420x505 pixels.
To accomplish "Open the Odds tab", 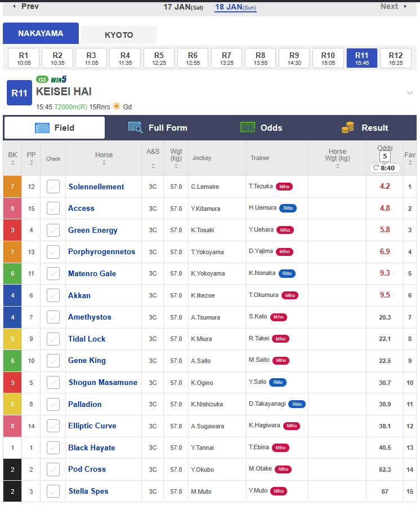I will tap(261, 128).
